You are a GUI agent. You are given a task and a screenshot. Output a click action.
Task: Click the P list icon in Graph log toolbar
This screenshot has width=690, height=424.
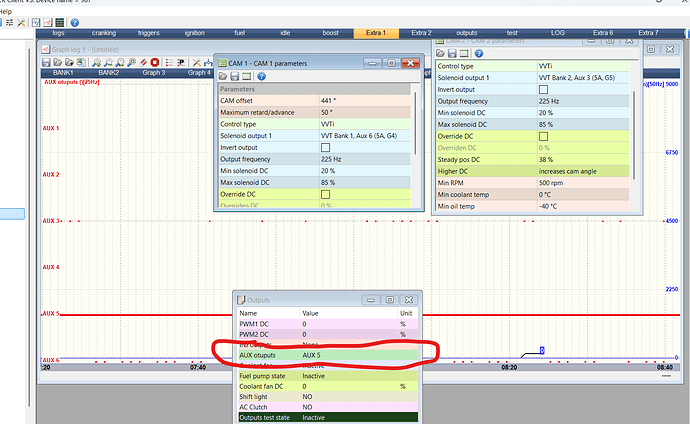(181, 62)
